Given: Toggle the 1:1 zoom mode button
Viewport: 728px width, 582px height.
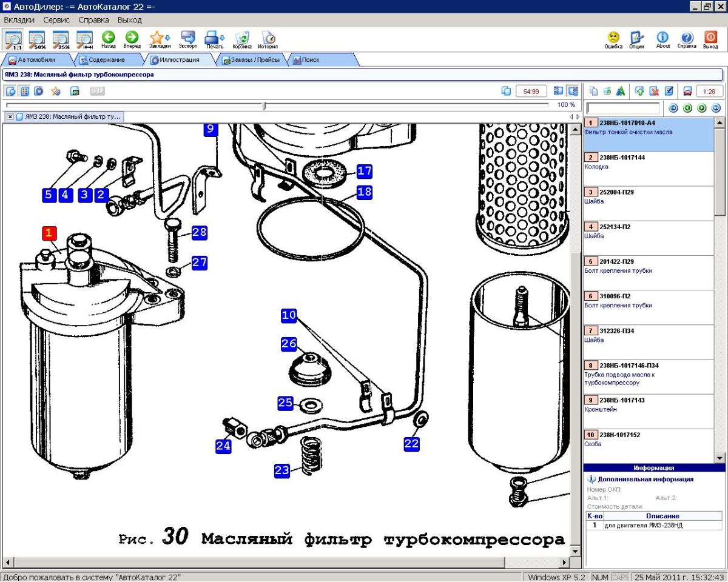Looking at the screenshot, I should [x=14, y=39].
